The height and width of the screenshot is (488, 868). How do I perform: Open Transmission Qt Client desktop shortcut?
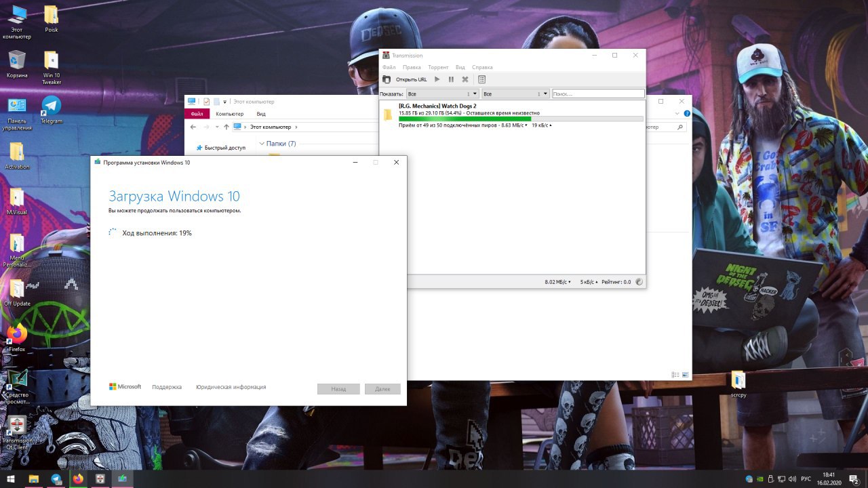tap(17, 433)
